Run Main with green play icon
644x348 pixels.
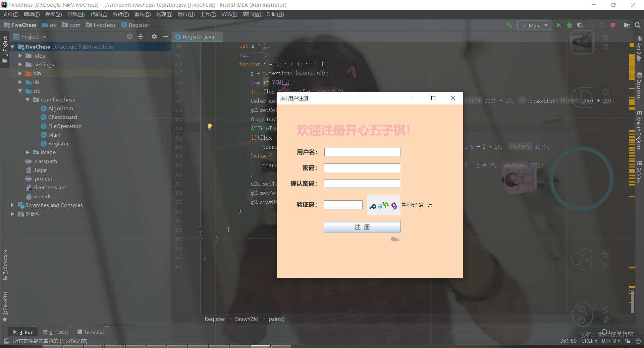click(558, 25)
